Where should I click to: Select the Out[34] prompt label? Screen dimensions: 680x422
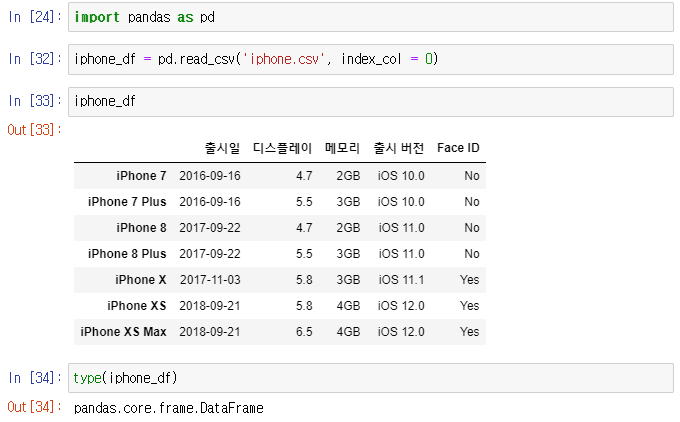35,407
